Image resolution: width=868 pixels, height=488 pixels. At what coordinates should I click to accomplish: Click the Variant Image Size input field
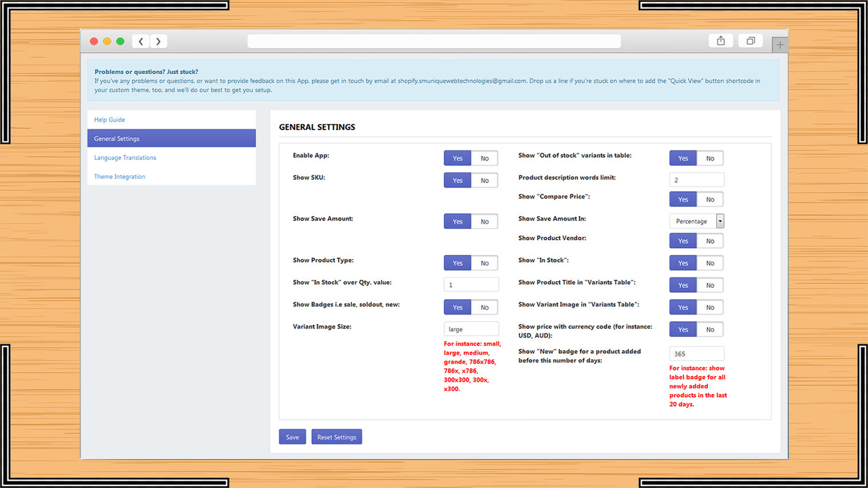471,328
